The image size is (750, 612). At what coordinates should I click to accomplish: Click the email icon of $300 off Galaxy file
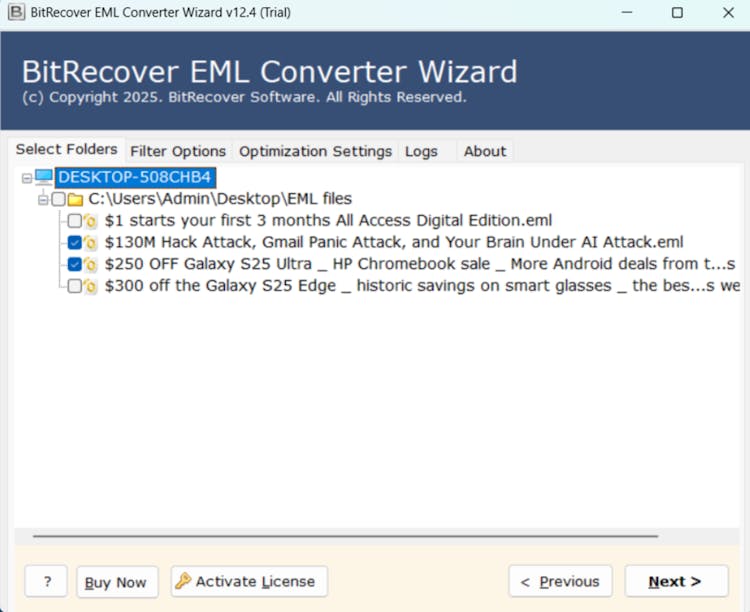91,287
